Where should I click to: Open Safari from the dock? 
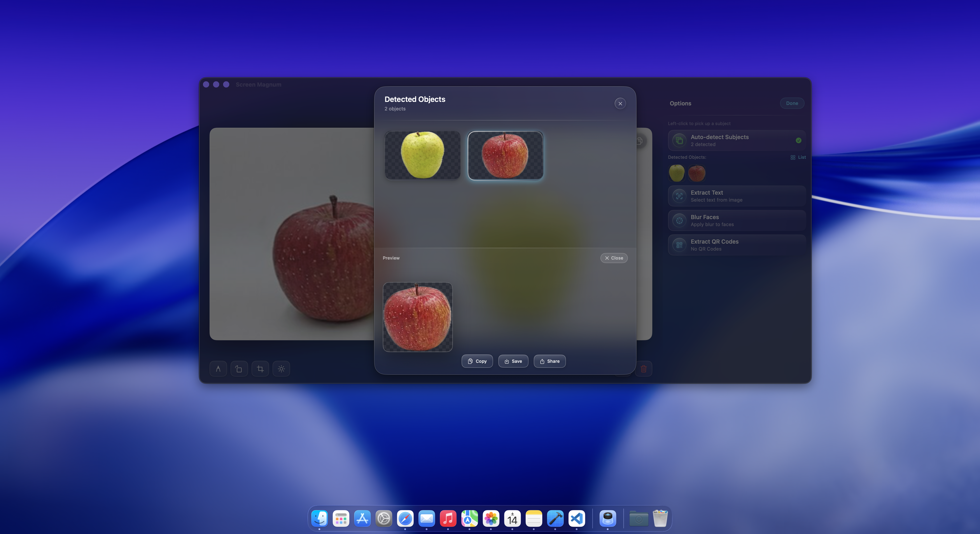pyautogui.click(x=405, y=518)
